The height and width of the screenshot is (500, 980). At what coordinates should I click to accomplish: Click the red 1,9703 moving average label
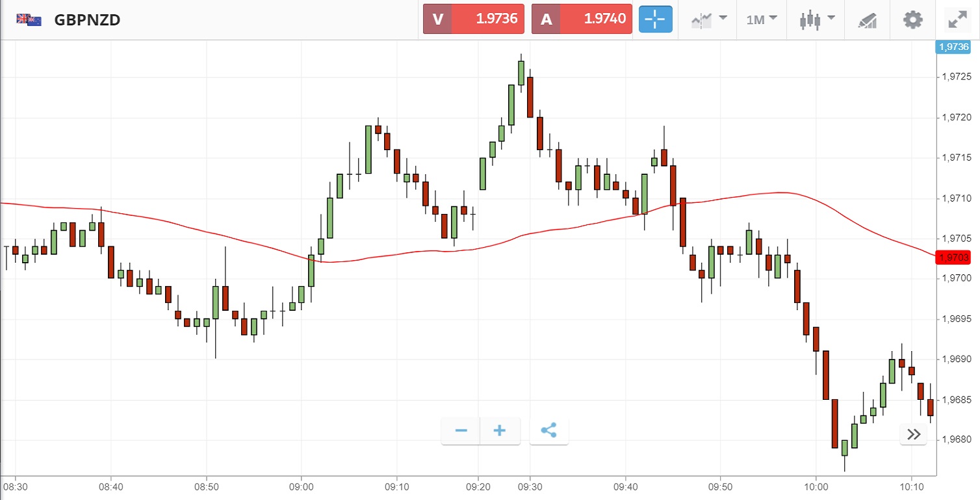click(955, 257)
